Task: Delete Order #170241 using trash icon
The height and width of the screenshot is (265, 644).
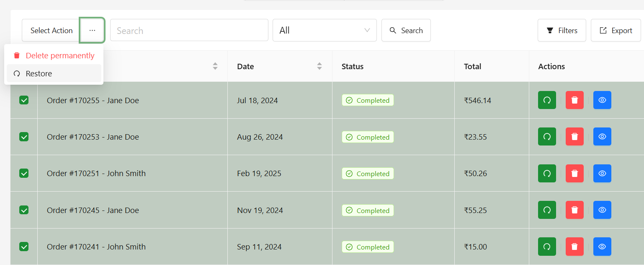Action: tap(574, 247)
